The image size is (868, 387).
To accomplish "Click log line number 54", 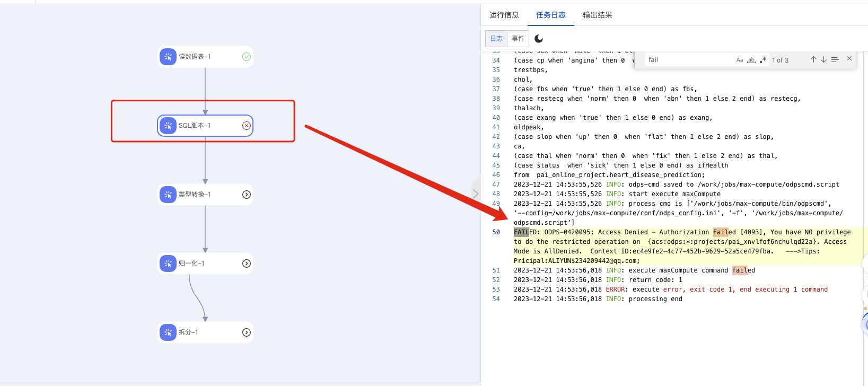I will (x=496, y=299).
